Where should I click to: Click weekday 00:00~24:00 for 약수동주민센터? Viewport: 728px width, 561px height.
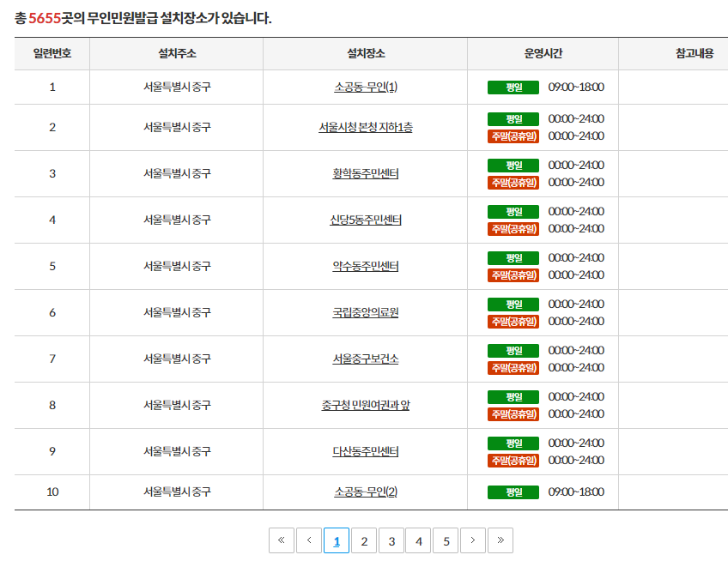click(x=576, y=257)
